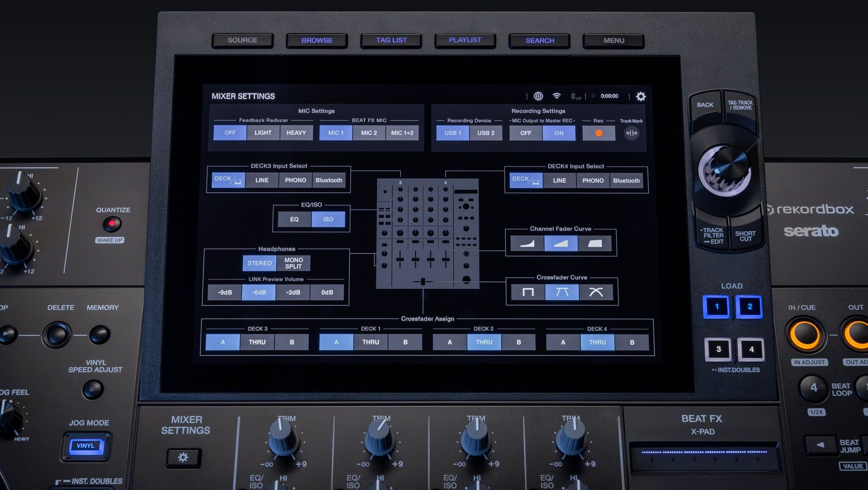Tap the Bluetooth off icon
Image resolution: width=868 pixels, height=490 pixels.
click(575, 97)
